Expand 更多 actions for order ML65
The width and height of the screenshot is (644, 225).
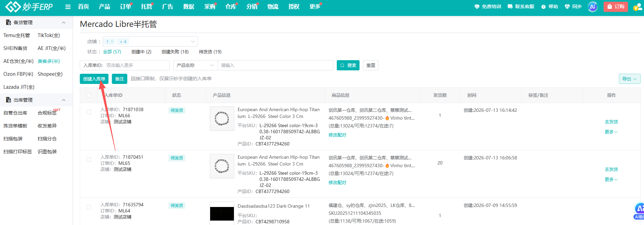[x=611, y=179]
